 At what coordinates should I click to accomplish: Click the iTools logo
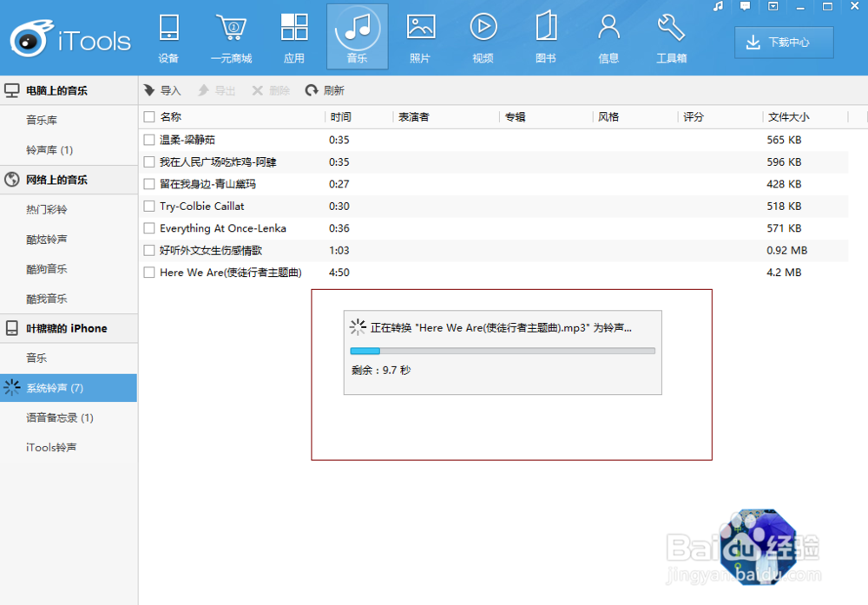click(x=70, y=39)
